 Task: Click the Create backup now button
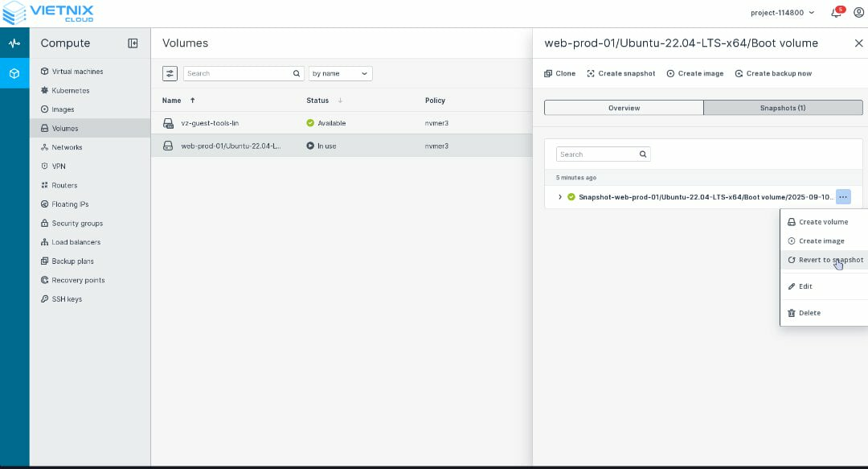pyautogui.click(x=772, y=73)
